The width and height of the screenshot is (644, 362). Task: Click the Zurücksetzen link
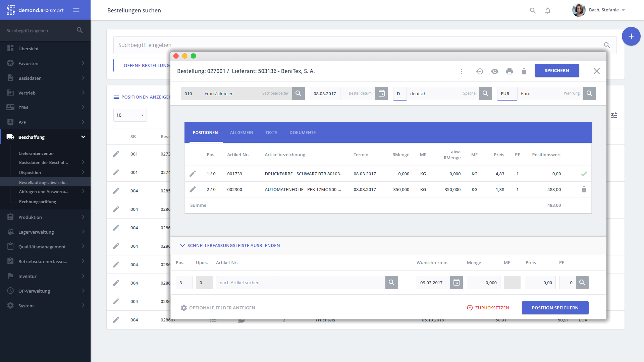tap(488, 308)
